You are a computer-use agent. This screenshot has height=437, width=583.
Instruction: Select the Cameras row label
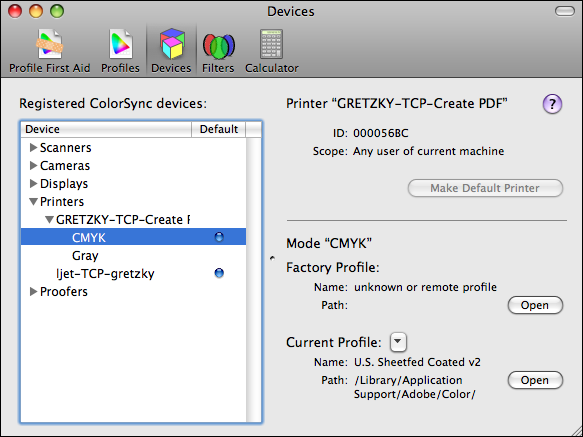pos(65,166)
